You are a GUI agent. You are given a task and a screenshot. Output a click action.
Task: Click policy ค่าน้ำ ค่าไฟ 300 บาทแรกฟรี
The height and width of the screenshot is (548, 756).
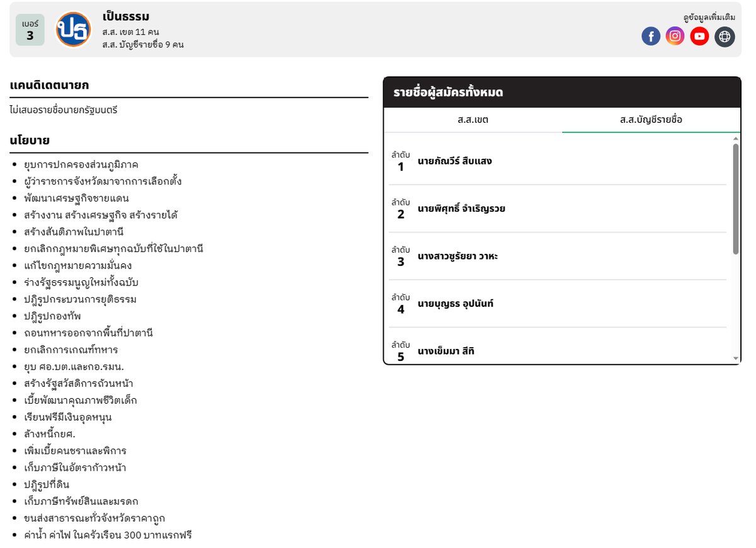click(108, 535)
